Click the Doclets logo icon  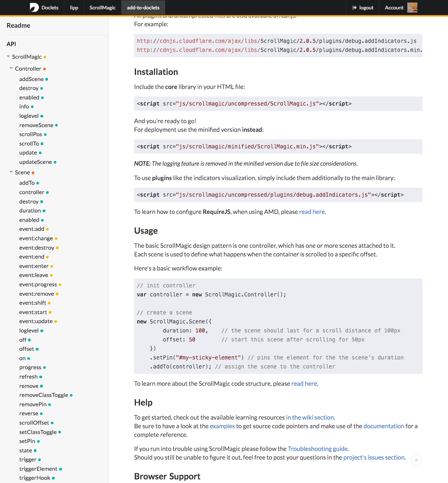coord(34,8)
